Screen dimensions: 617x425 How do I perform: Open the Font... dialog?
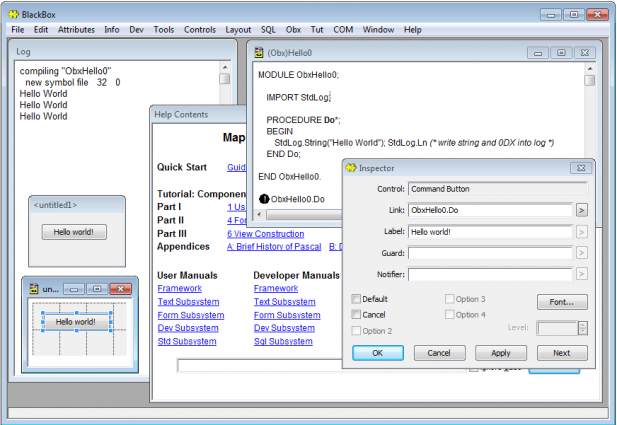click(562, 302)
